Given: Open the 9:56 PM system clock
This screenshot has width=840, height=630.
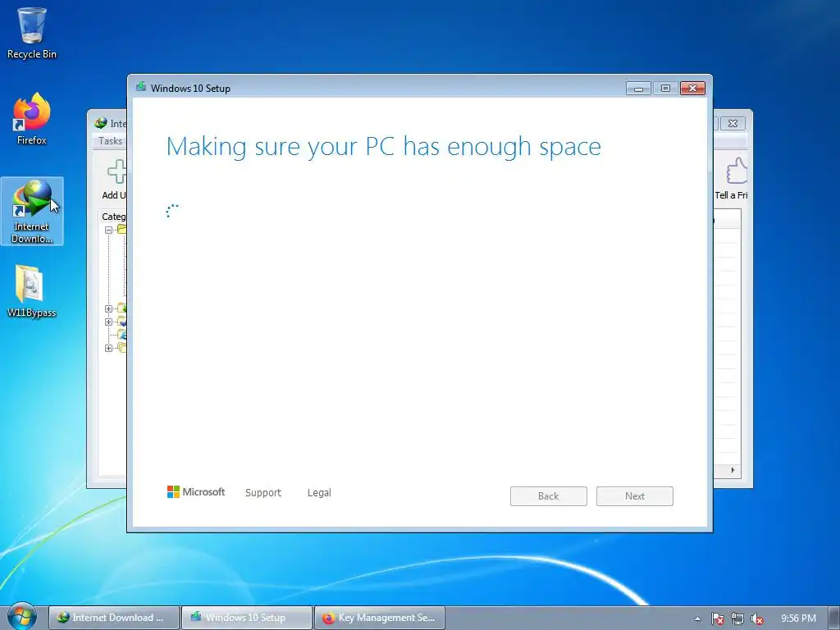Looking at the screenshot, I should (x=798, y=619).
